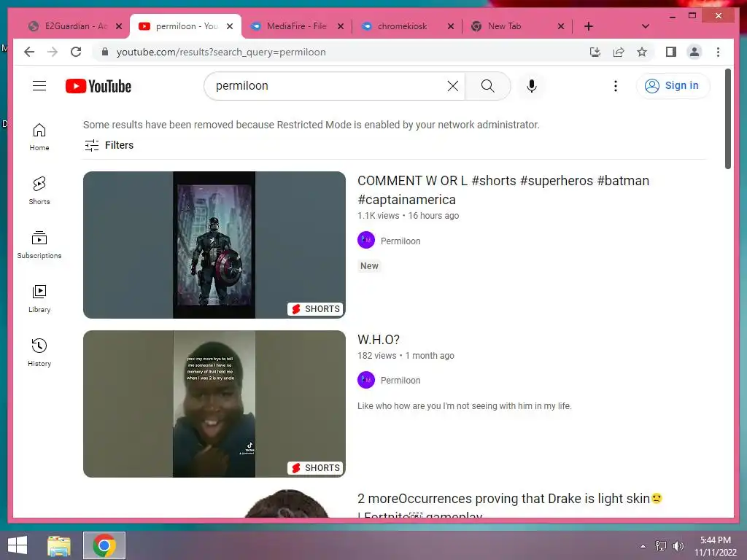Click the browser forward arrow

pos(53,52)
